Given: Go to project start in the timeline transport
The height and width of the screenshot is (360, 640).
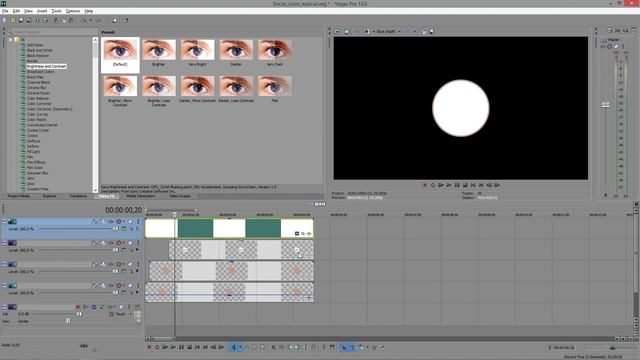Looking at the screenshot, I should click(197, 347).
